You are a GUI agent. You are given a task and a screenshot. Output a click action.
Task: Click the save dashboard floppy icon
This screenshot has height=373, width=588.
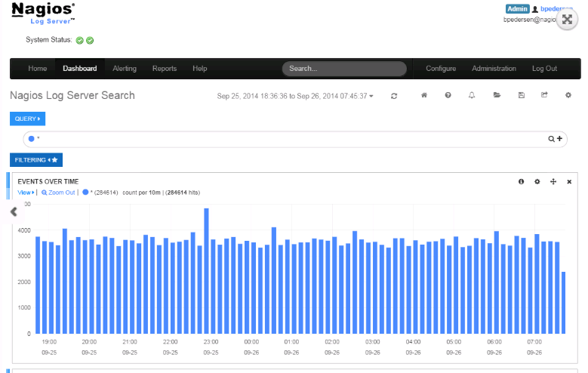[x=521, y=96]
